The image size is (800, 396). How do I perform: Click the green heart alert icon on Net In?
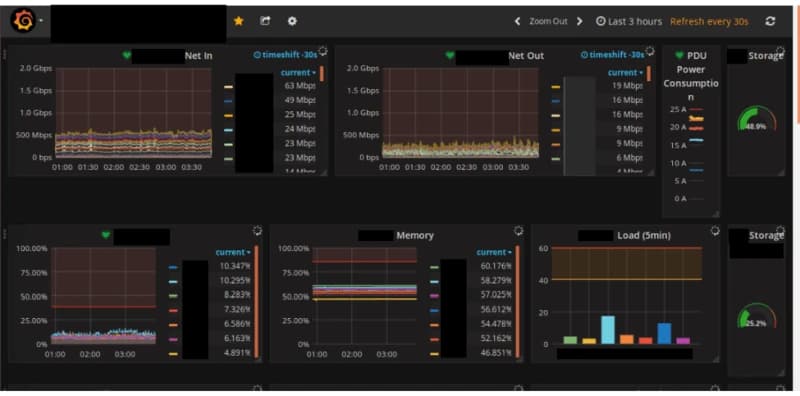127,55
